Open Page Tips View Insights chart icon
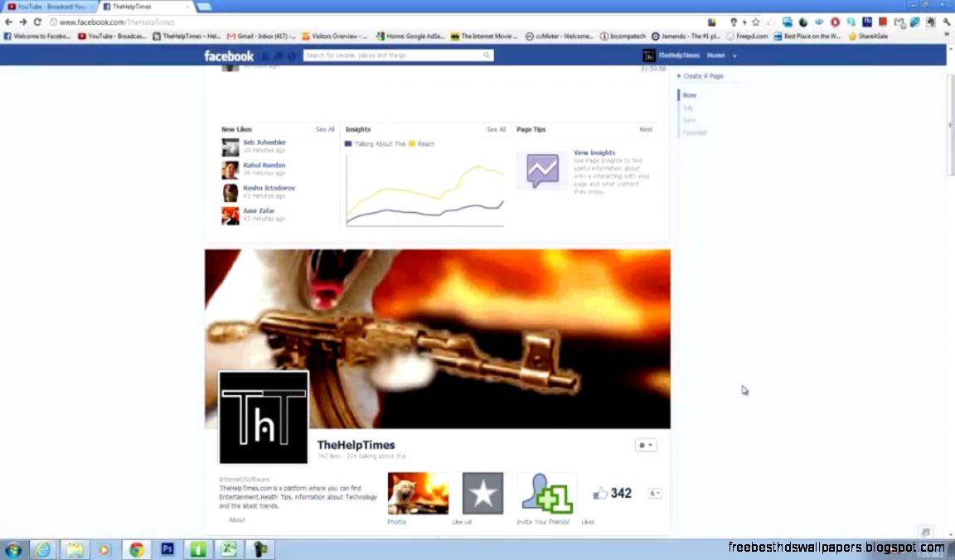Screen dimensions: 955x560 (542, 171)
